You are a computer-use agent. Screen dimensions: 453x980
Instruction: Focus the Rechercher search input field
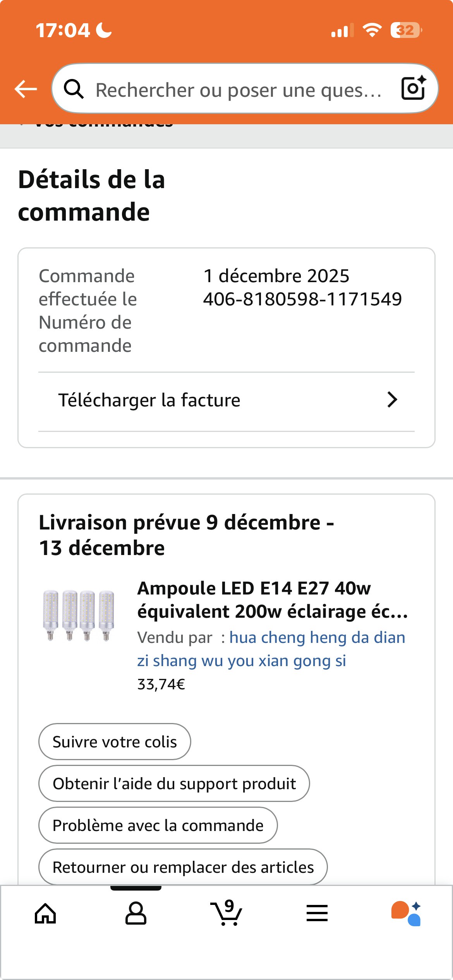[238, 90]
